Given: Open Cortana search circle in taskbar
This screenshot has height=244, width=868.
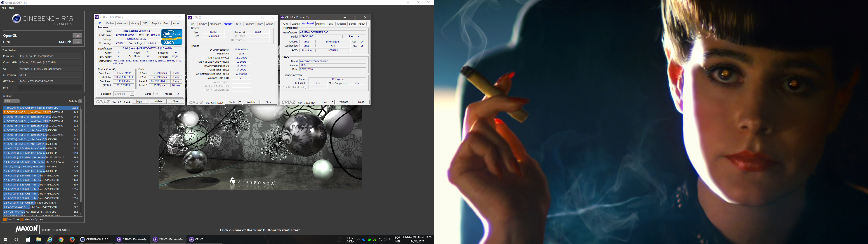Looking at the screenshot, I should [x=16, y=240].
